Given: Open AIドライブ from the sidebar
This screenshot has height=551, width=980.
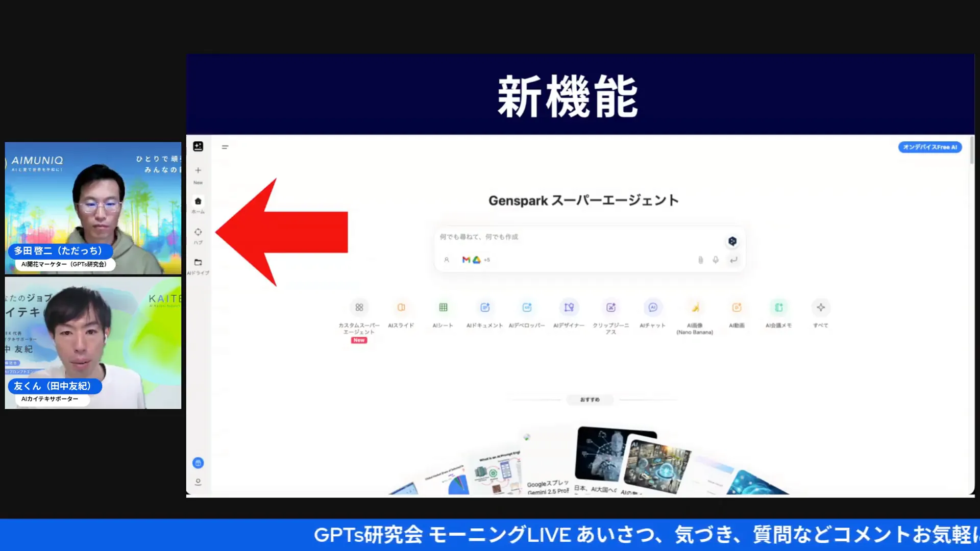Looking at the screenshot, I should click(x=198, y=265).
